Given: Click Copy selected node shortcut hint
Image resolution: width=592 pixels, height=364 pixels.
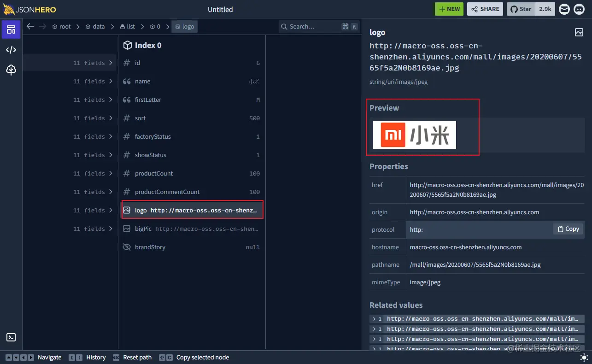Looking at the screenshot, I should pos(194,357).
